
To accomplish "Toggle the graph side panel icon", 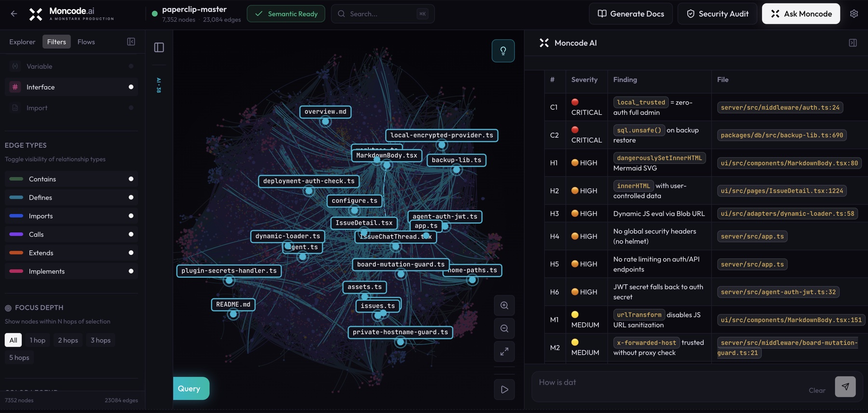I will (x=159, y=47).
